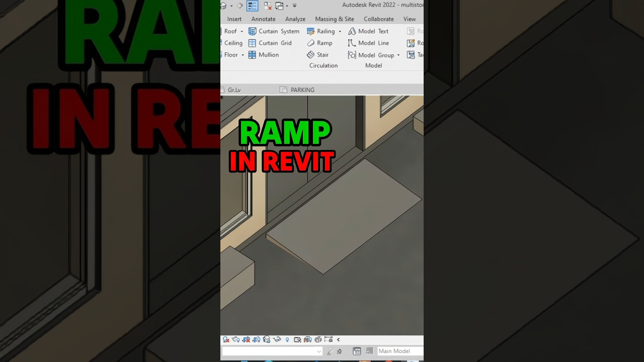Choose the Curtain System tool
Screen dimensions: 644x362
click(x=274, y=31)
